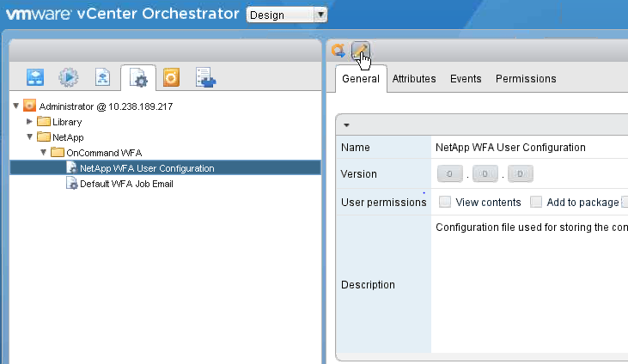Click the Description row label

(368, 285)
